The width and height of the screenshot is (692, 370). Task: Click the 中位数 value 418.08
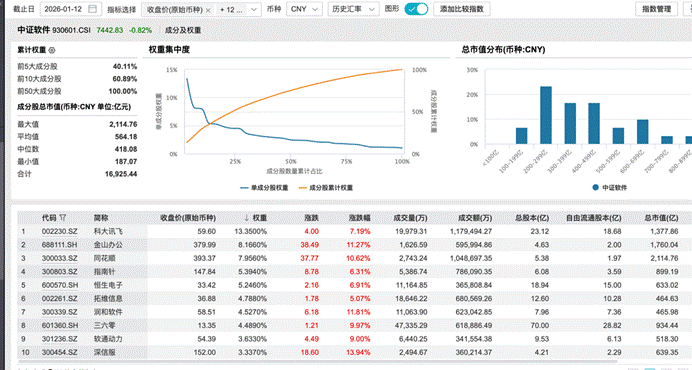126,149
